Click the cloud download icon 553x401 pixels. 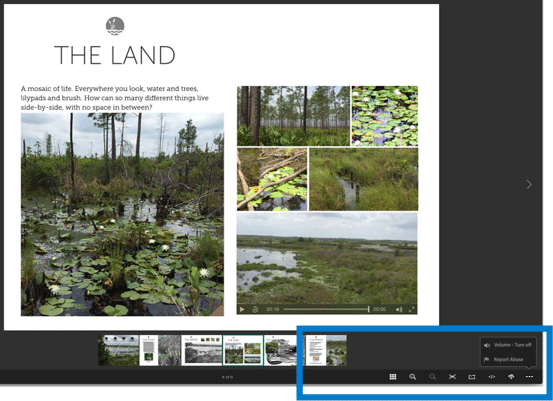coord(511,377)
